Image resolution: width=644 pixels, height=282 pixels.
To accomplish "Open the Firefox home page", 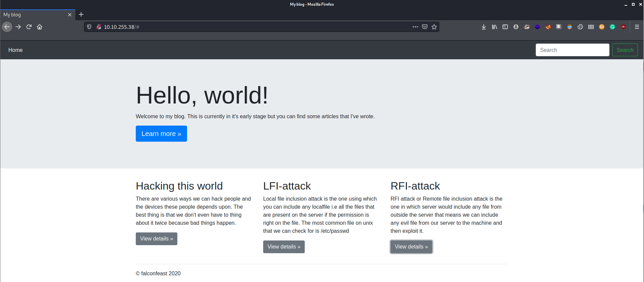I will click(40, 27).
